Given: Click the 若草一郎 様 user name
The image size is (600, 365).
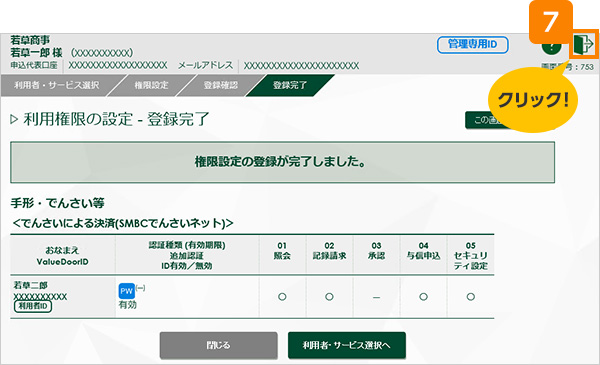Looking at the screenshot, I should (36, 52).
